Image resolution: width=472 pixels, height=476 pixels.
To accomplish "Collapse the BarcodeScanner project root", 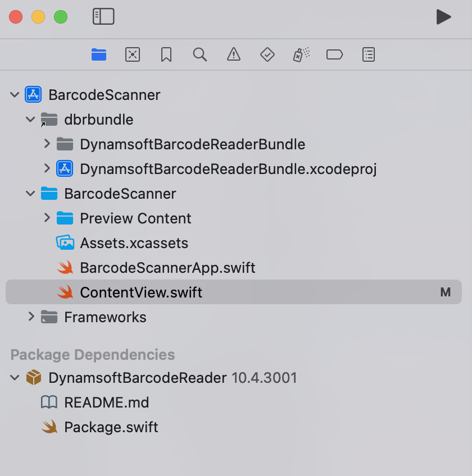I will pos(15,94).
